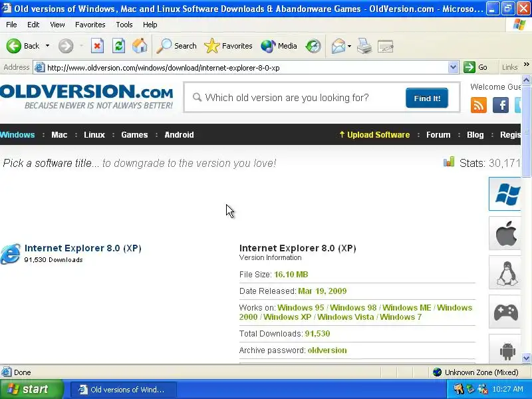
Task: Click the Windows XP link
Action: (x=287, y=317)
